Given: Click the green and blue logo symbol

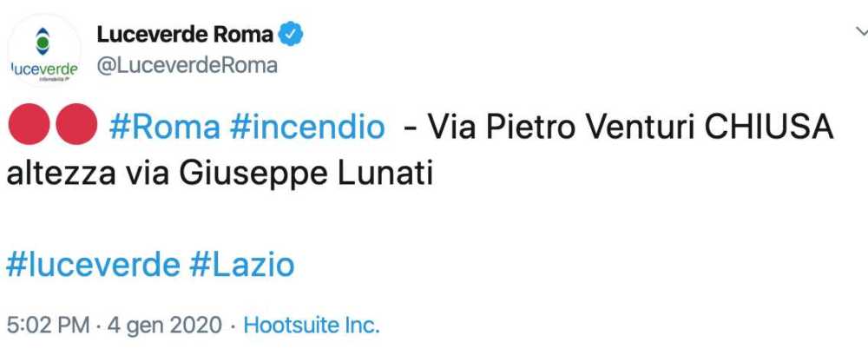Looking at the screenshot, I should point(43,40).
